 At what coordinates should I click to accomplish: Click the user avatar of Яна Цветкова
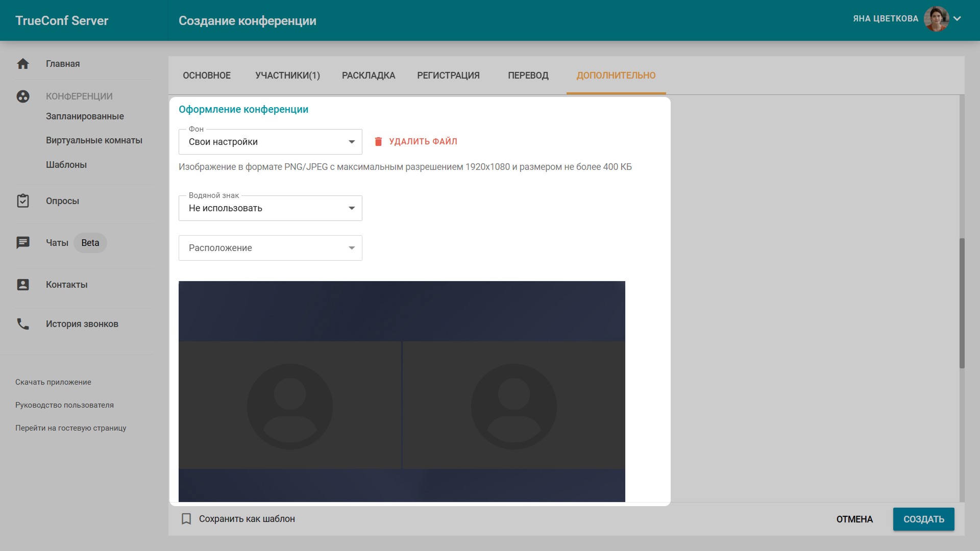pyautogui.click(x=936, y=19)
